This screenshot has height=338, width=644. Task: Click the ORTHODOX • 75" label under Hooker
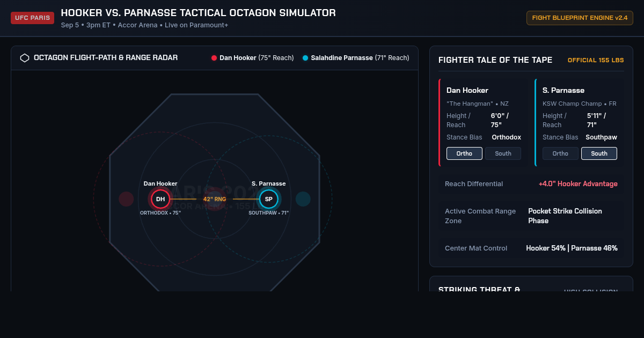[160, 213]
